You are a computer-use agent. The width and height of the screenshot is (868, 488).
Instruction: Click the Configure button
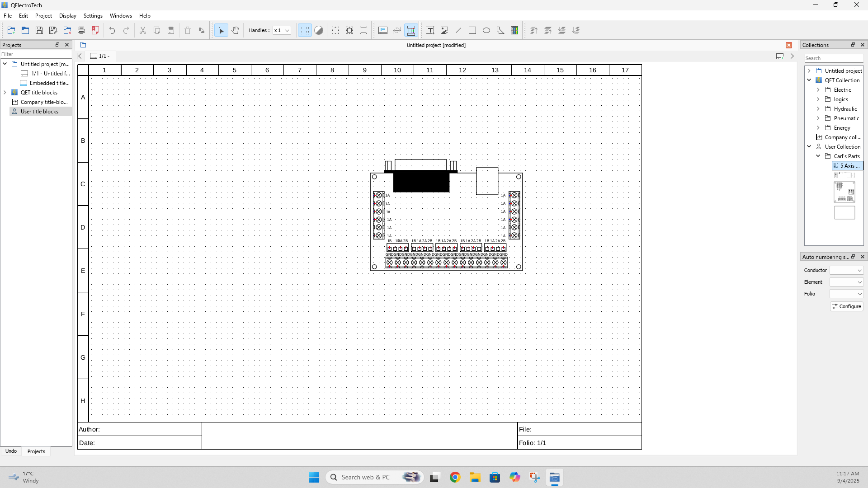pos(847,306)
